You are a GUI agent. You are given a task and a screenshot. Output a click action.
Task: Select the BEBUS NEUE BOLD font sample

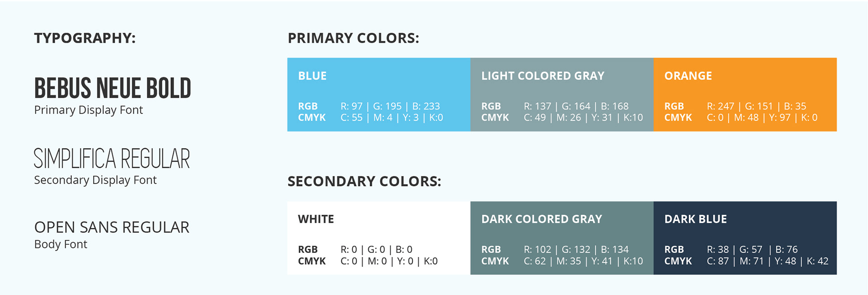click(x=113, y=88)
